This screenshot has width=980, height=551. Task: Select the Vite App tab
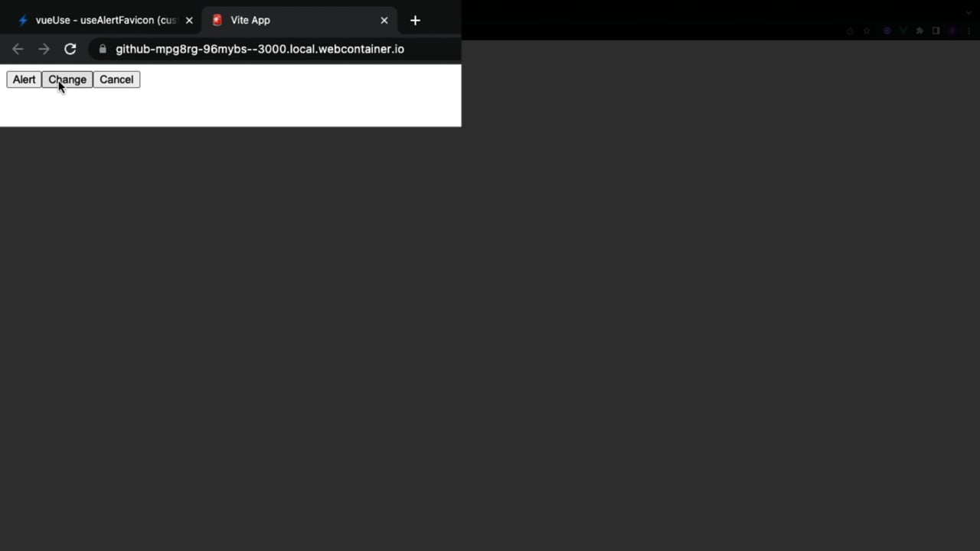click(x=299, y=21)
